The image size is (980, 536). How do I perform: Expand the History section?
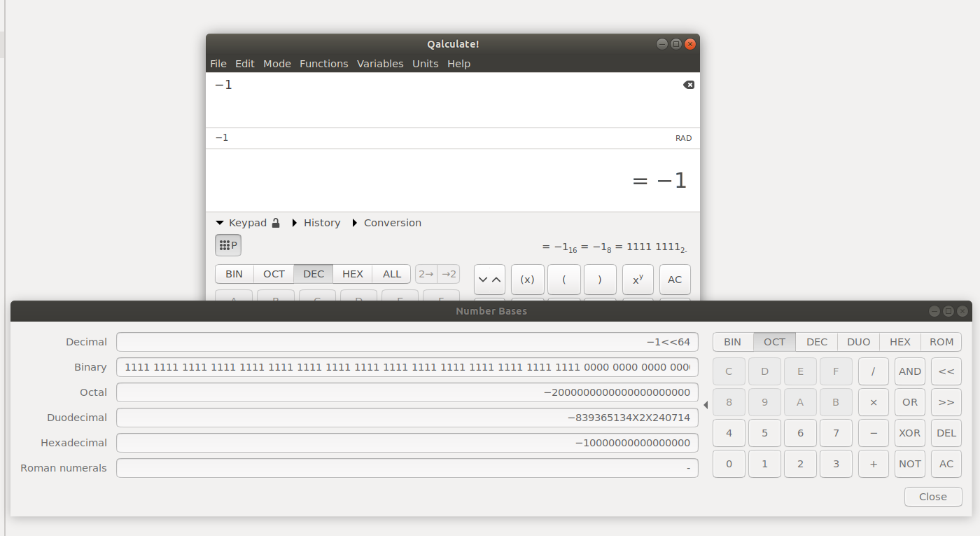(x=316, y=223)
